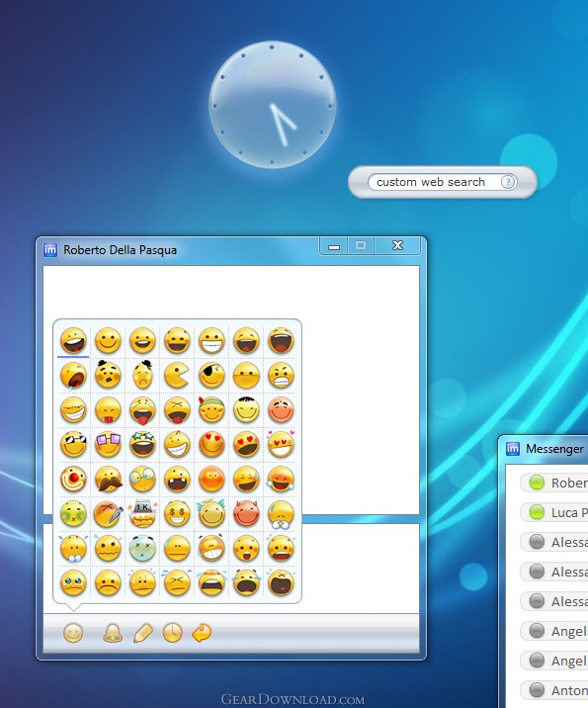Select contact Rober in Messenger window
Viewport: 588px width, 708px height.
pyautogui.click(x=554, y=483)
